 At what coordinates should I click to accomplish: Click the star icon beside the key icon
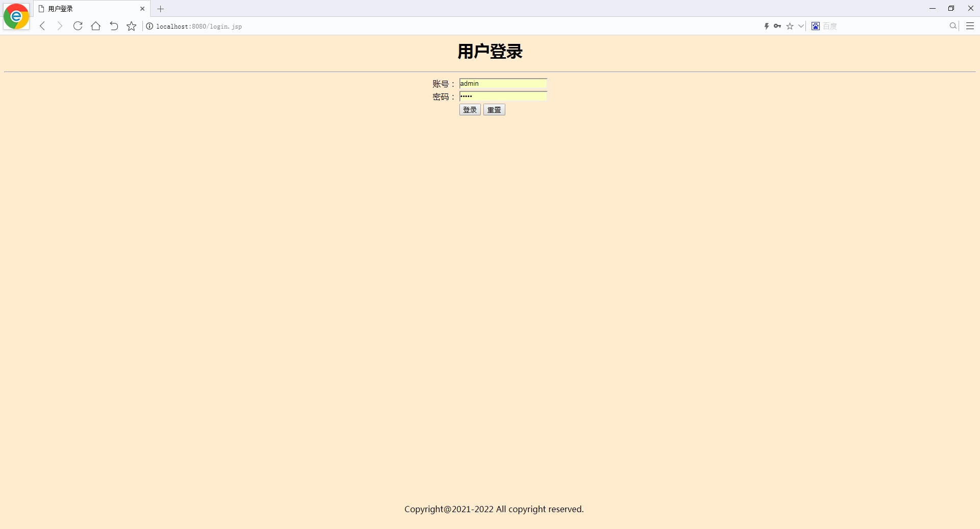click(790, 26)
